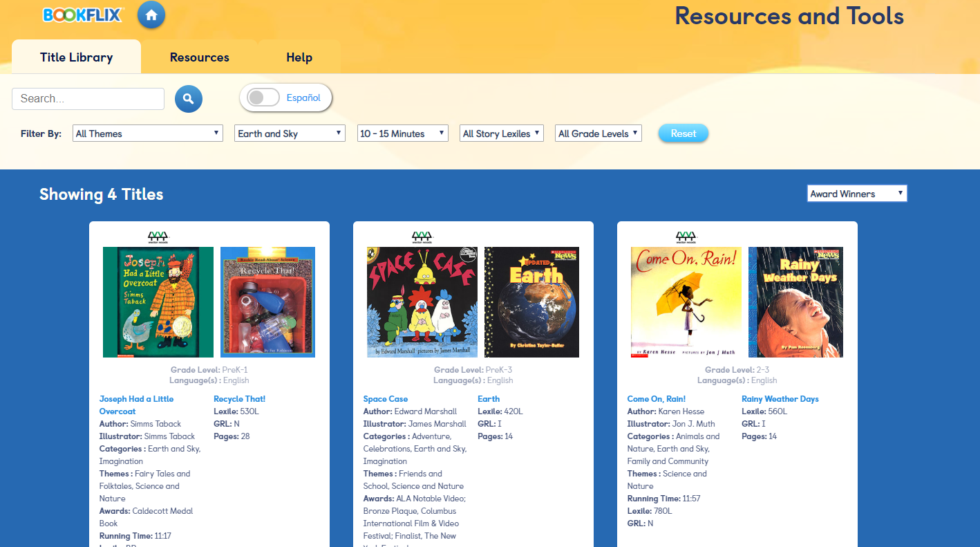
Task: Click the Space Case book cover
Action: (x=422, y=302)
